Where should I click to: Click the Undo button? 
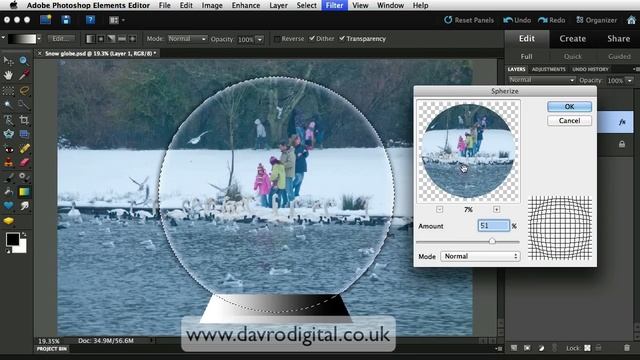coord(517,20)
